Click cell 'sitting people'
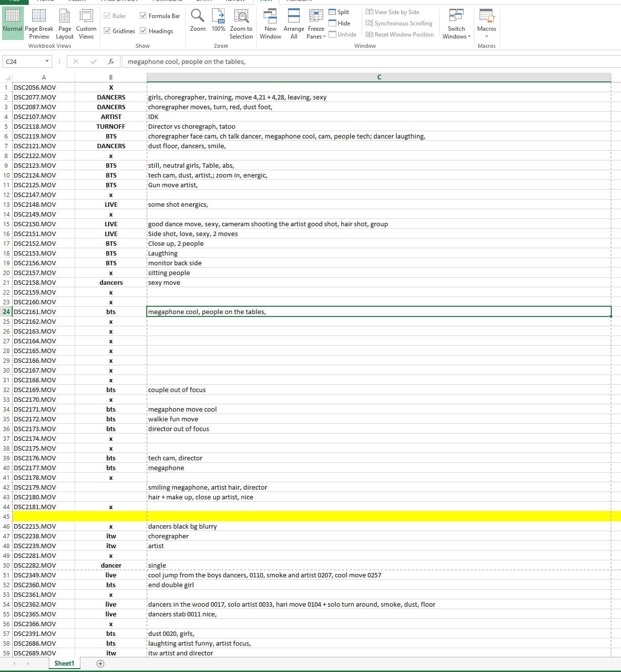Viewport: 621px width, 672px height. pos(379,273)
